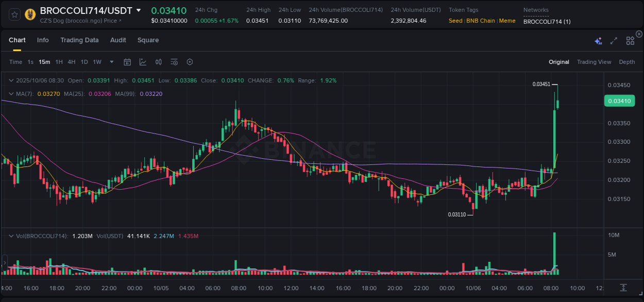Open the extra timeframes dropdown arrow
Image resolution: width=644 pixels, height=302 pixels.
tap(111, 62)
